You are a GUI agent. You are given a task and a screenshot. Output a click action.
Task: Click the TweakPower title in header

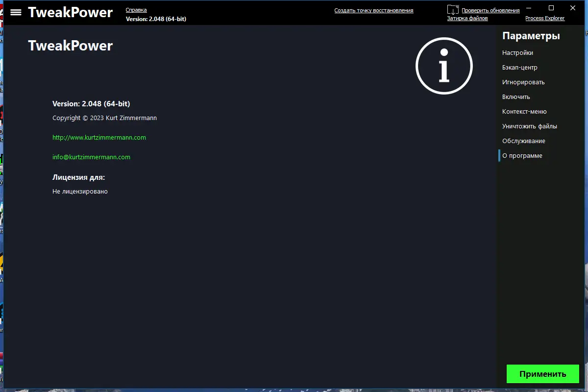[70, 12]
